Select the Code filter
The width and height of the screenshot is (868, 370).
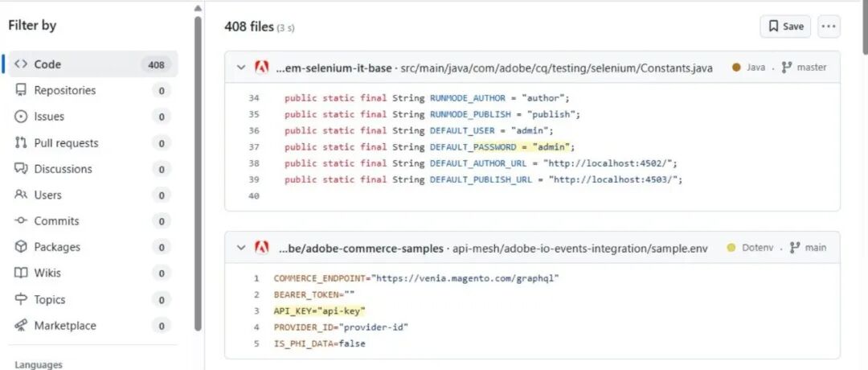pos(93,64)
